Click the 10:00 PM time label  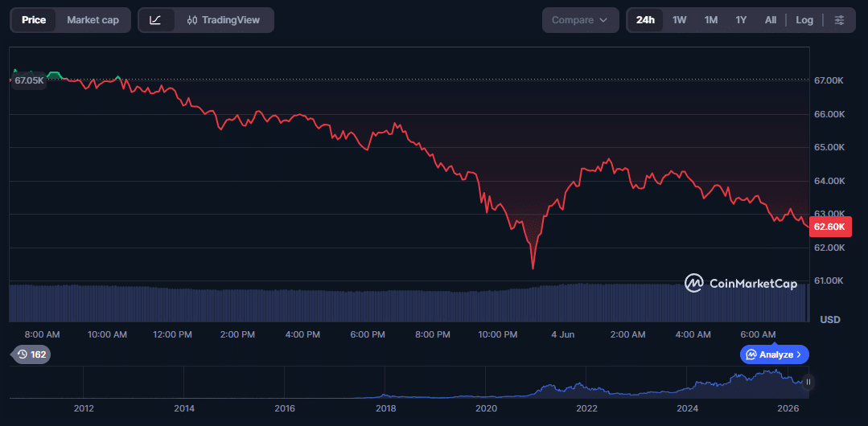[x=496, y=334]
